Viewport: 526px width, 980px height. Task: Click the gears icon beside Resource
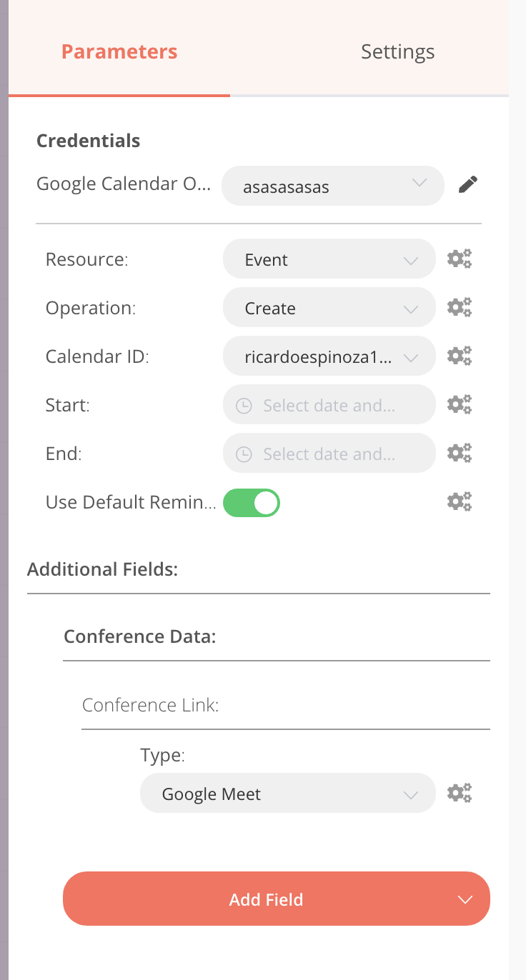pyautogui.click(x=460, y=259)
